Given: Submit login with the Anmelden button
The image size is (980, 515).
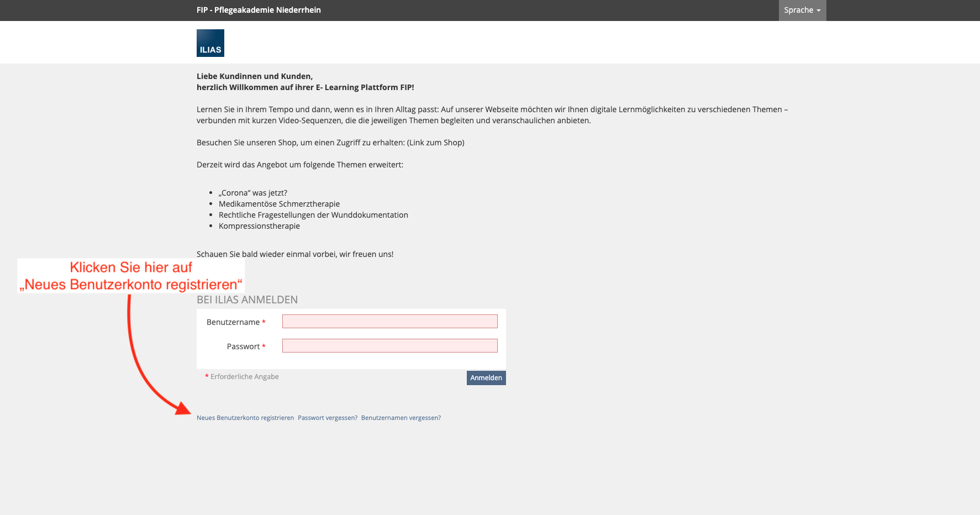Looking at the screenshot, I should pyautogui.click(x=486, y=378).
